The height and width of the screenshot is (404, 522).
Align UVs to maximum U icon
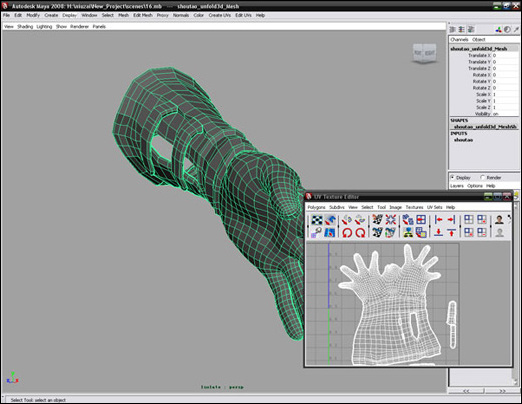(451, 220)
